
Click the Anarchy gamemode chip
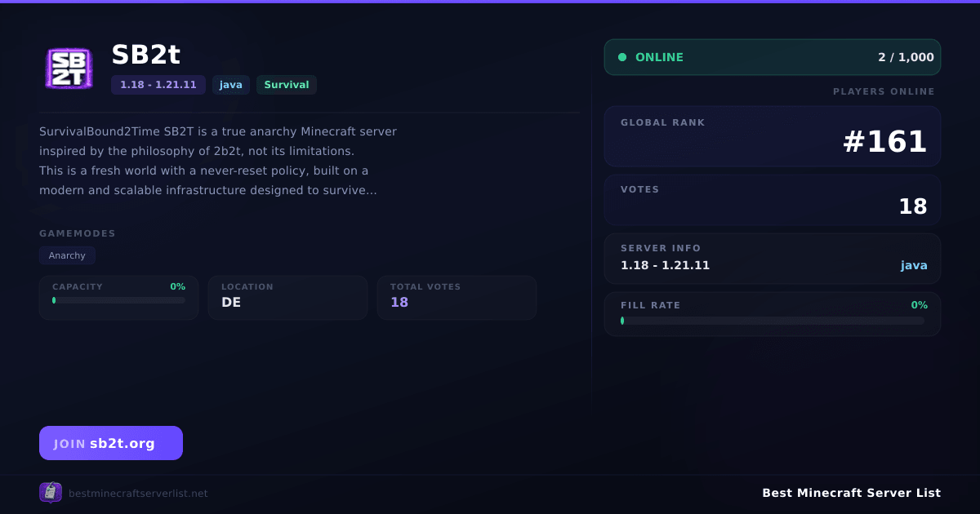pos(67,255)
